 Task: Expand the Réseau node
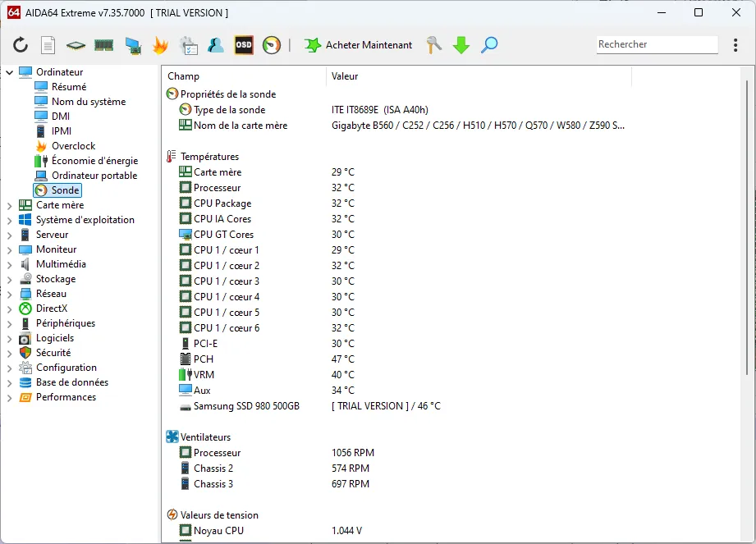(x=10, y=295)
